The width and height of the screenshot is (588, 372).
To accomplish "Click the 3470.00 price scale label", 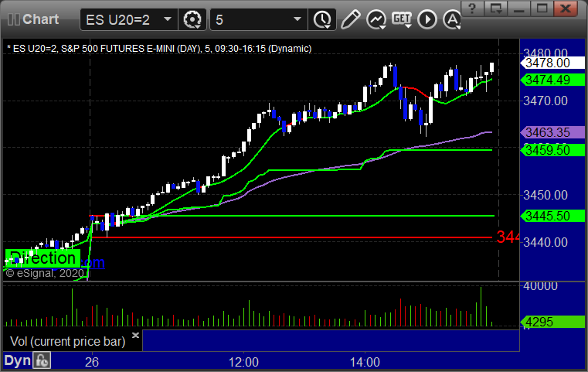I will tap(546, 101).
